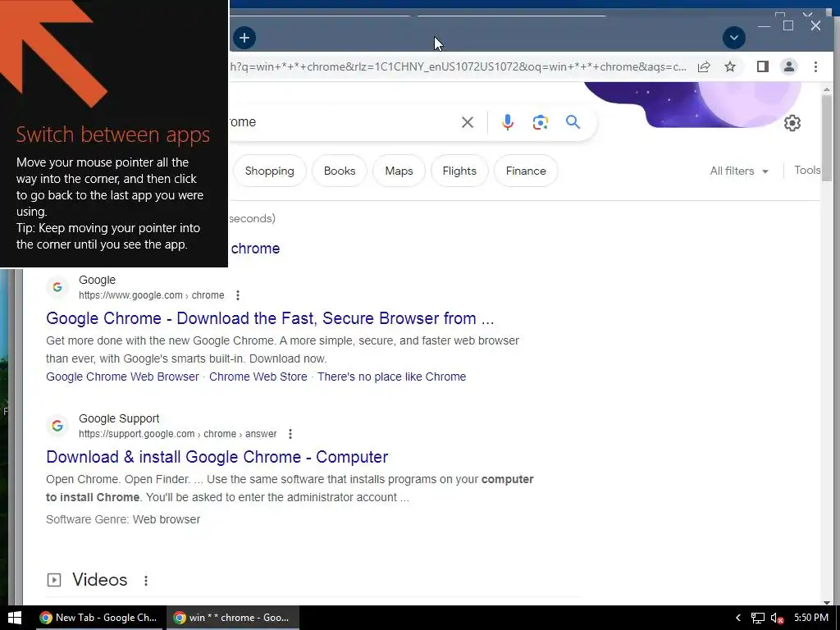Image resolution: width=840 pixels, height=630 pixels.
Task: Switch to win chrome taskbar window
Action: 232,618
